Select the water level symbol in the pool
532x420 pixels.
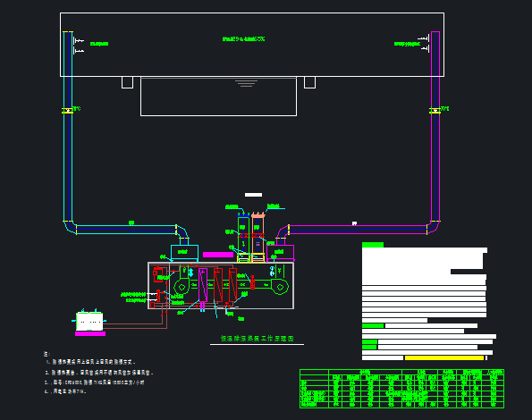[246, 83]
